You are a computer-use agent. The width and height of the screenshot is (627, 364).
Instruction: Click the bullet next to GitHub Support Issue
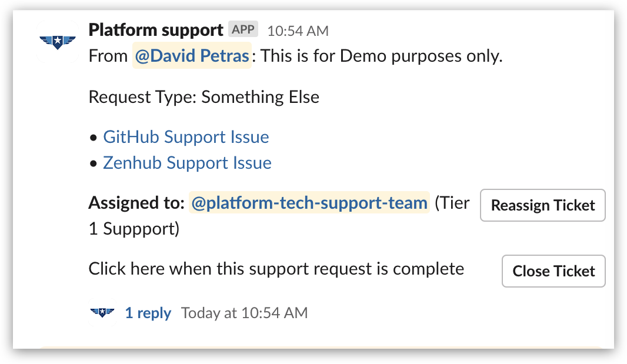pos(93,137)
